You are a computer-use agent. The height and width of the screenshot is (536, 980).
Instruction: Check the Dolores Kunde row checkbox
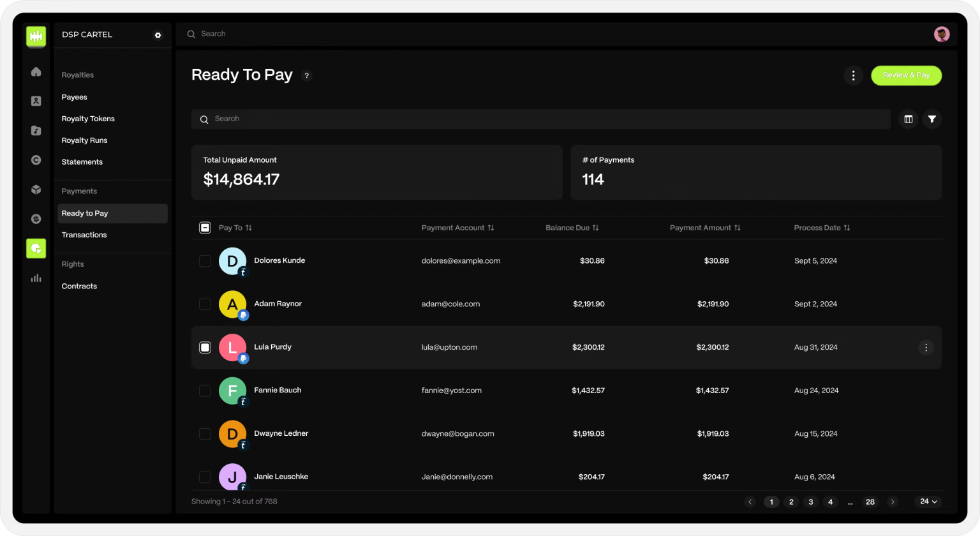point(205,261)
